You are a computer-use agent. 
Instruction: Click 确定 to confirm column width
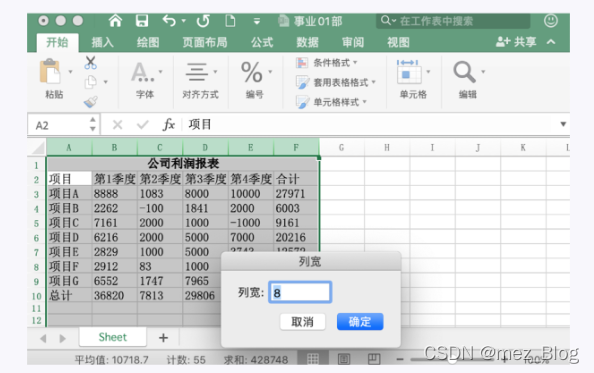click(360, 322)
